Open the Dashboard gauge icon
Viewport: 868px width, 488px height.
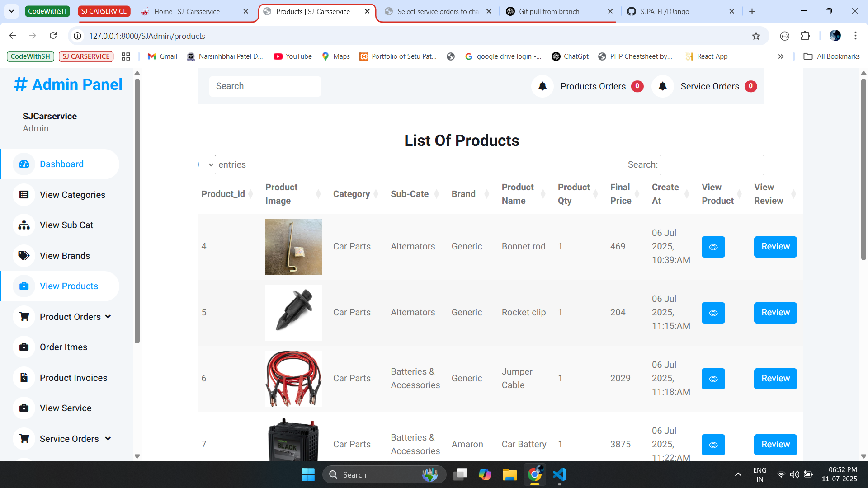(x=24, y=164)
